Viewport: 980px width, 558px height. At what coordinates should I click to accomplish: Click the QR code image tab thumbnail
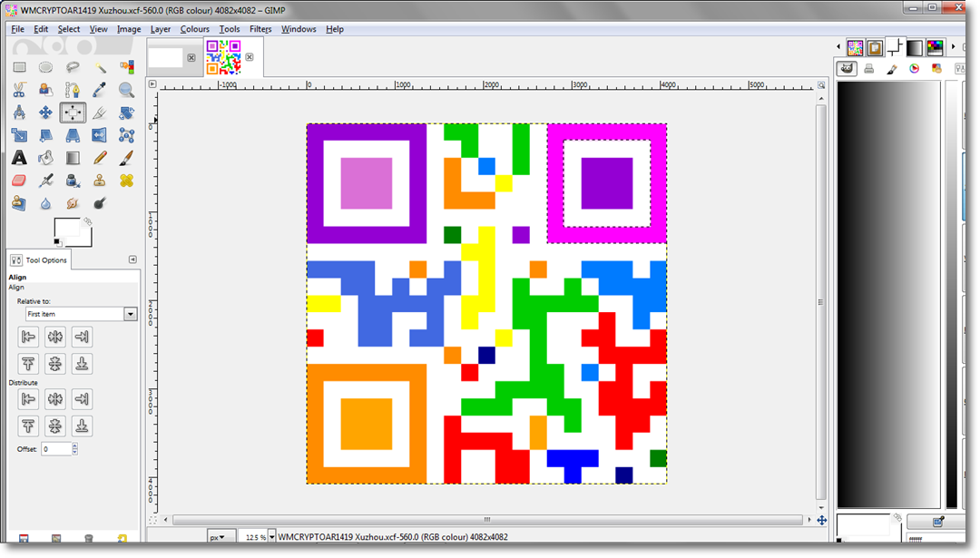[x=224, y=57]
